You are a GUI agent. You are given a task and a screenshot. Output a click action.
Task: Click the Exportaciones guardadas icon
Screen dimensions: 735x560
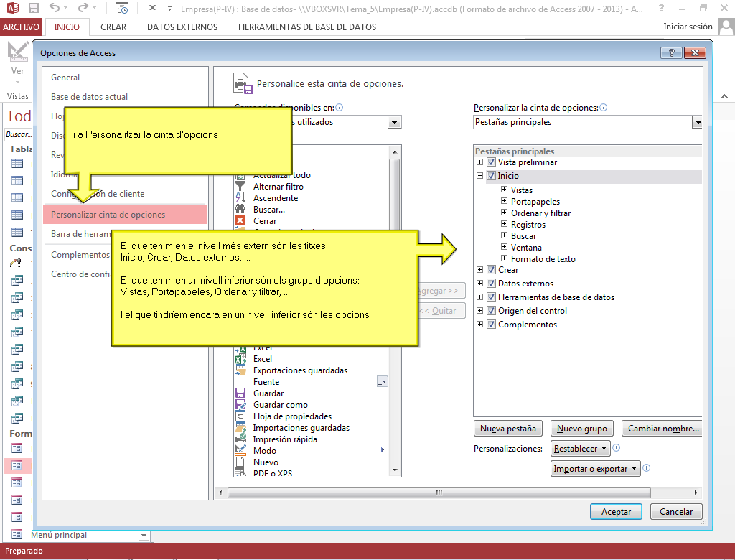coord(240,370)
